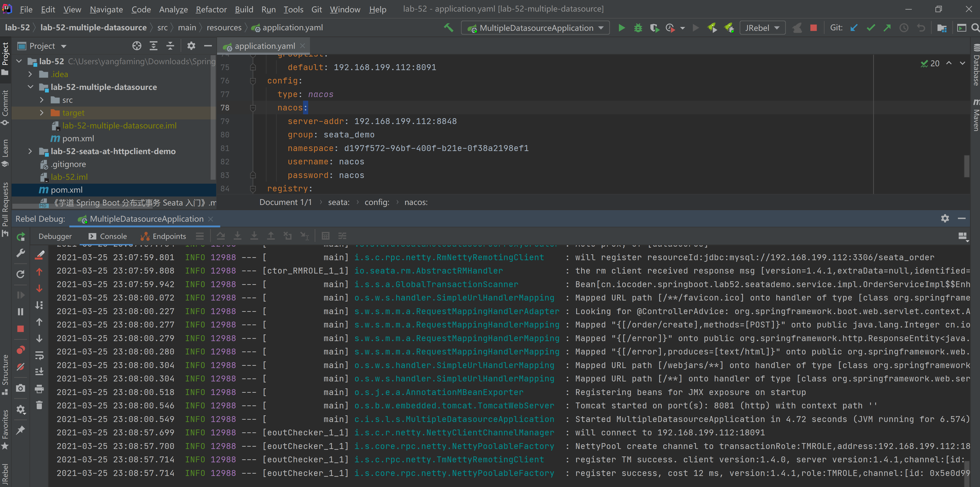Run with Coverage shield icon
Screen dimensions: 980x487
point(654,28)
